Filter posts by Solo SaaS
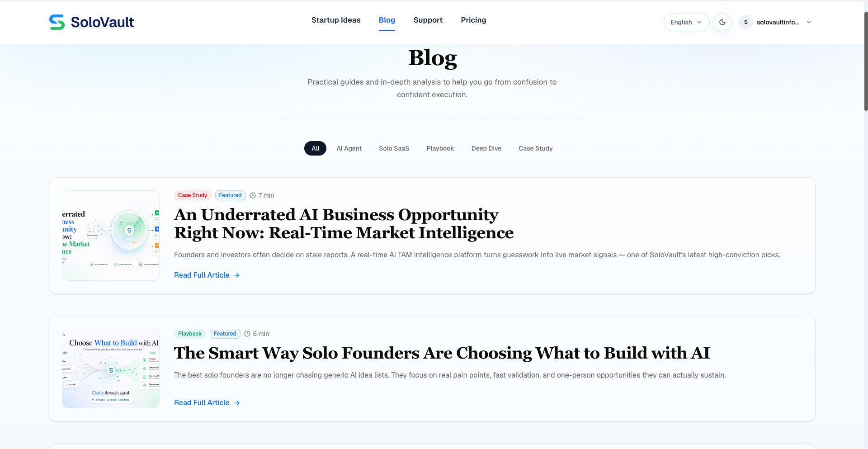 pos(394,148)
